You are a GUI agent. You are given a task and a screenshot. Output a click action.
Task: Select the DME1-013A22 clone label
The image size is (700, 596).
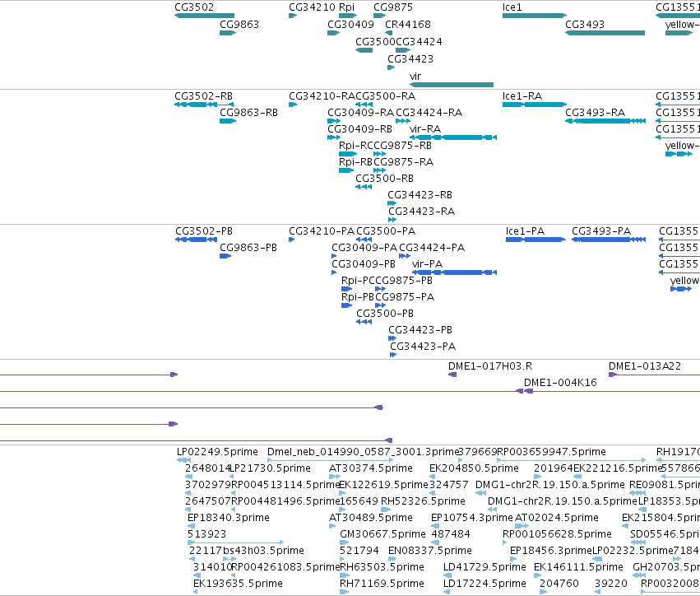tap(645, 367)
